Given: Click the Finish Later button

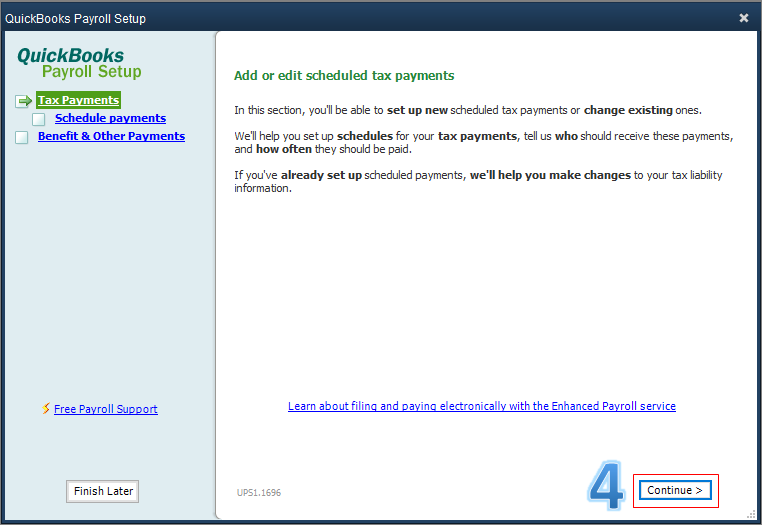Looking at the screenshot, I should 103,491.
